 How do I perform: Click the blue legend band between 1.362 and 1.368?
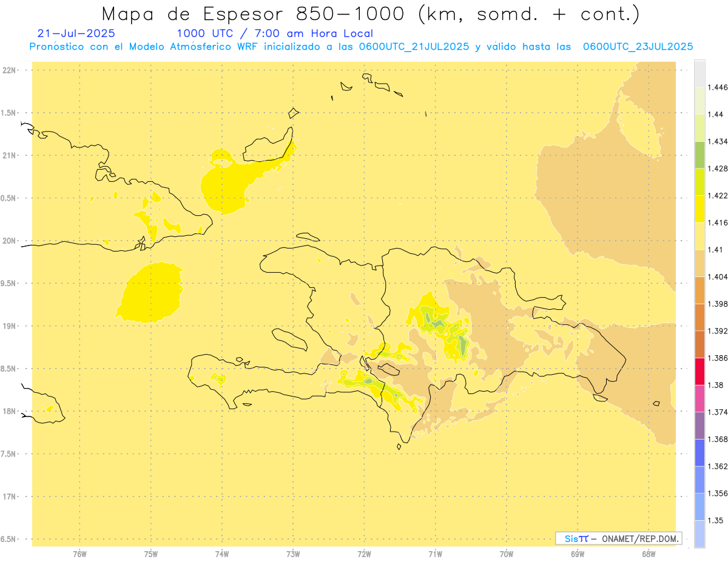(699, 453)
